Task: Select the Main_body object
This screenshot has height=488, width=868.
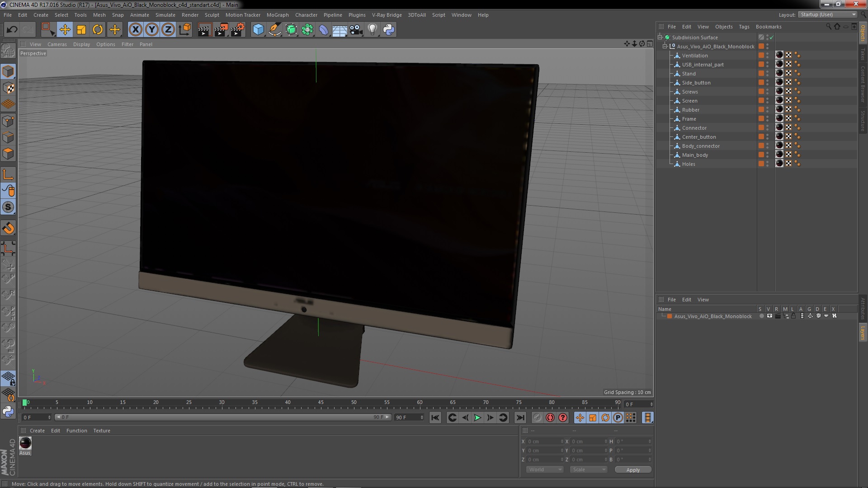Action: coord(695,155)
